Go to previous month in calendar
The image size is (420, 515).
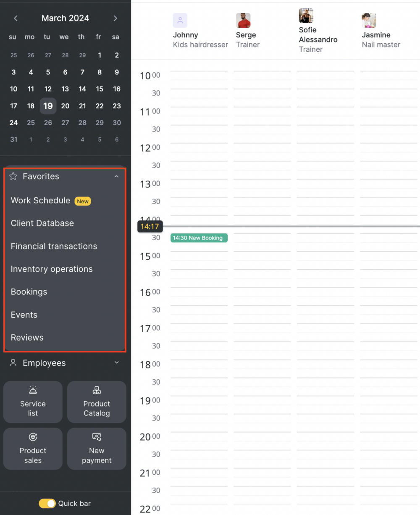(x=16, y=18)
